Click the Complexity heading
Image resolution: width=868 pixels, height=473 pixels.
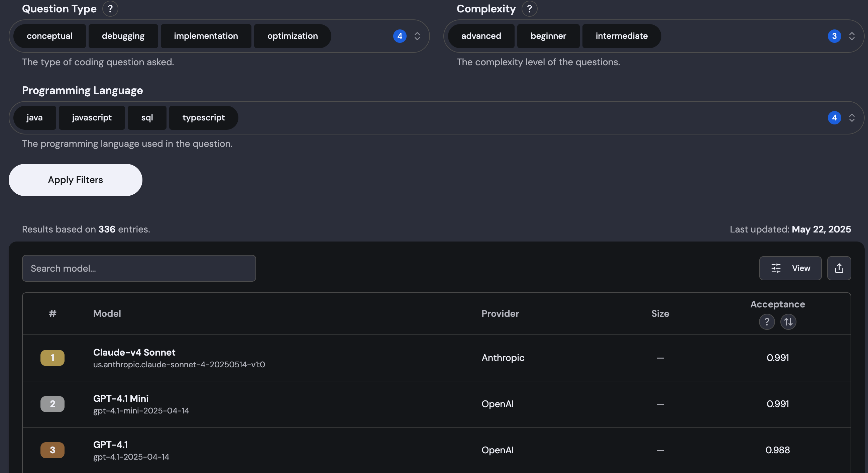(486, 9)
